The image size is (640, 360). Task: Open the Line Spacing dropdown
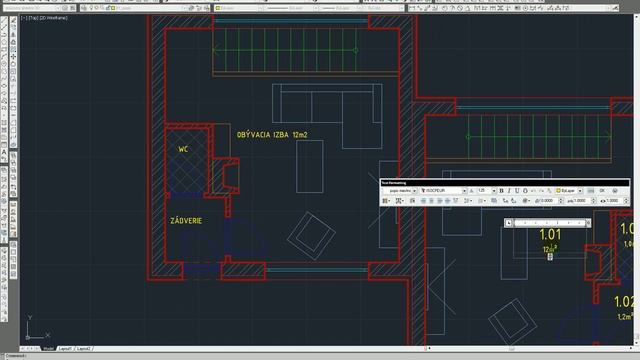point(468,200)
